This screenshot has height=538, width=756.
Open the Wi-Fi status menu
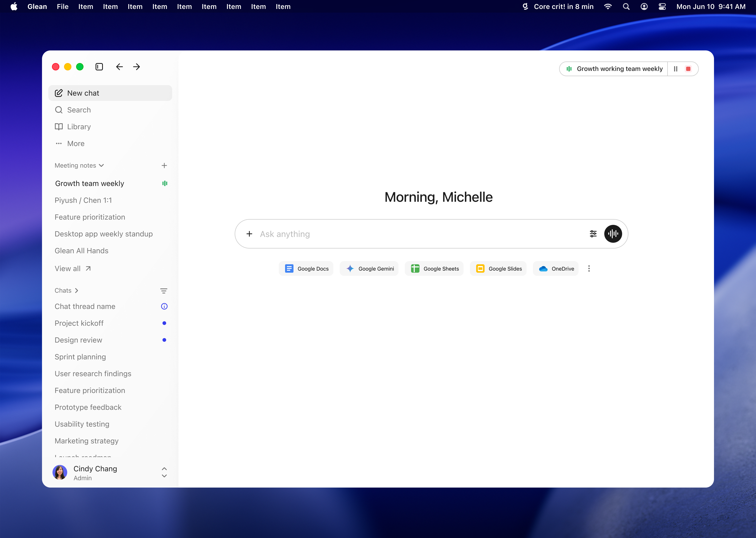pyautogui.click(x=608, y=7)
